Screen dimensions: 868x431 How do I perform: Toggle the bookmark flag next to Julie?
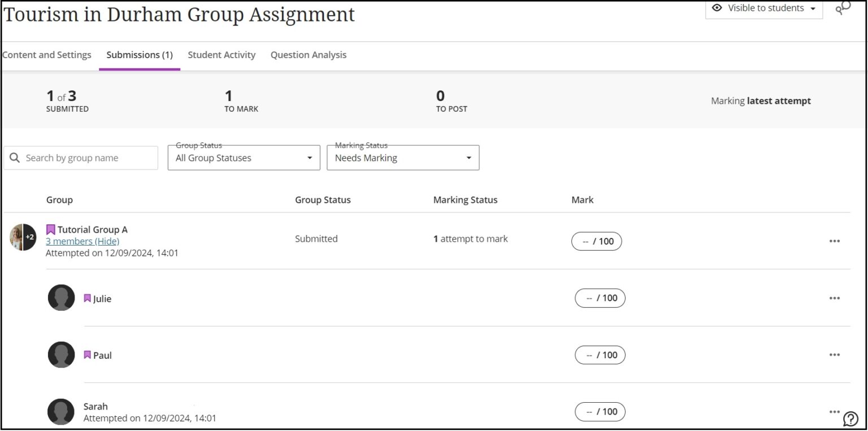pos(86,298)
